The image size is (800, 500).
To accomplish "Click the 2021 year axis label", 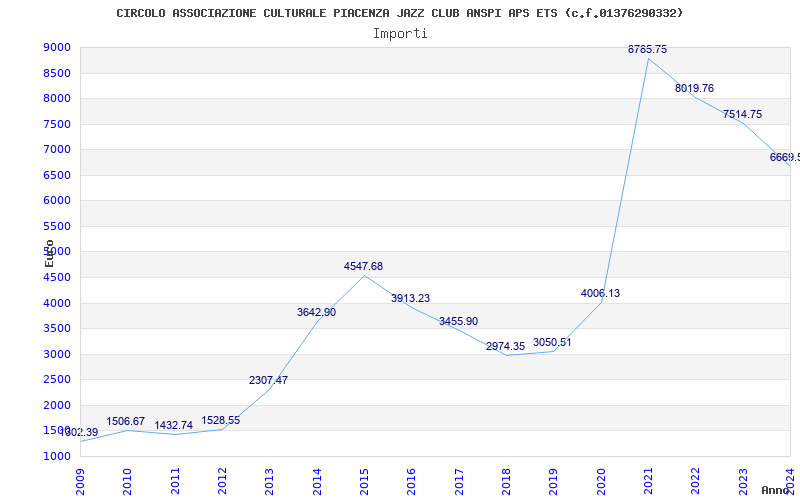I will pyautogui.click(x=649, y=478).
